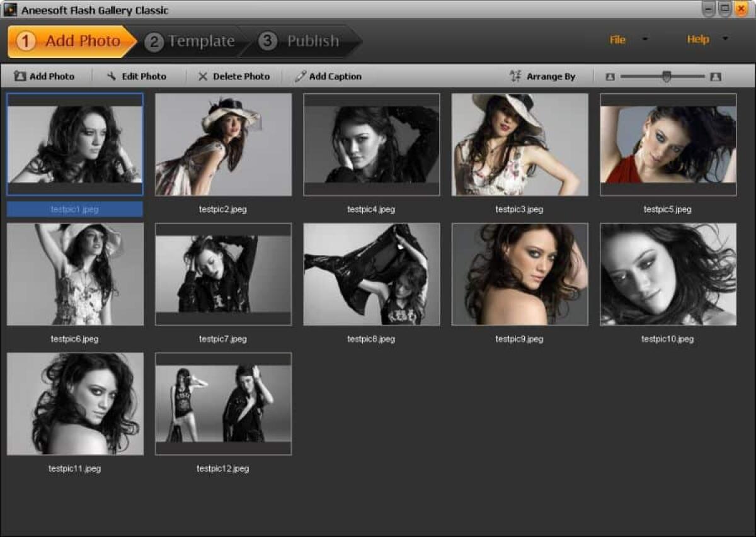The width and height of the screenshot is (756, 537).
Task: Switch to the Template step
Action: tap(200, 40)
